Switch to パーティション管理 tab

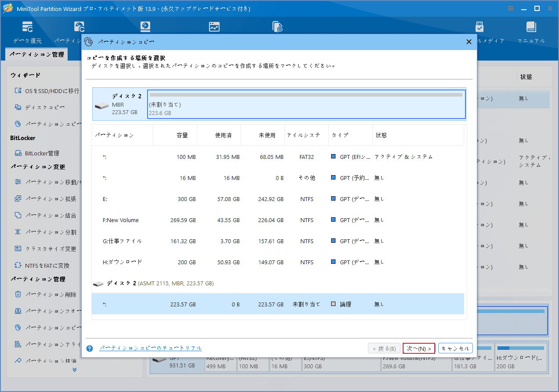pos(36,54)
